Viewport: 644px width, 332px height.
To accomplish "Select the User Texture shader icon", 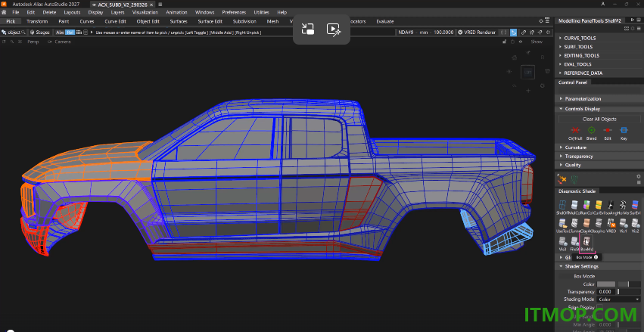I will coord(562,223).
